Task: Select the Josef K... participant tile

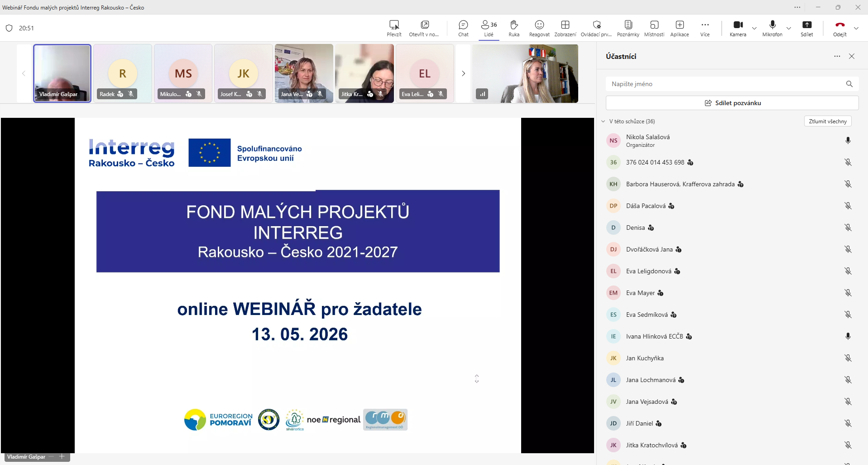Action: pos(244,73)
